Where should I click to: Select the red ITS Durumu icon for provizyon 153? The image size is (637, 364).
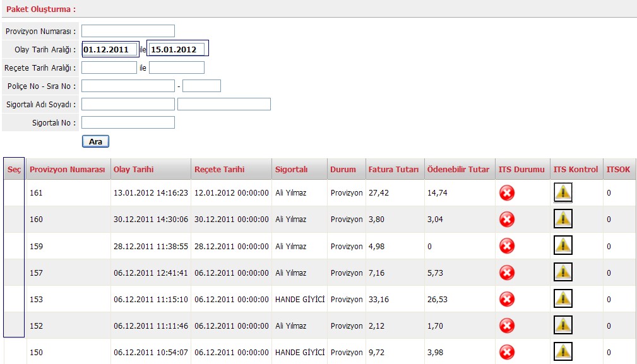pyautogui.click(x=506, y=299)
